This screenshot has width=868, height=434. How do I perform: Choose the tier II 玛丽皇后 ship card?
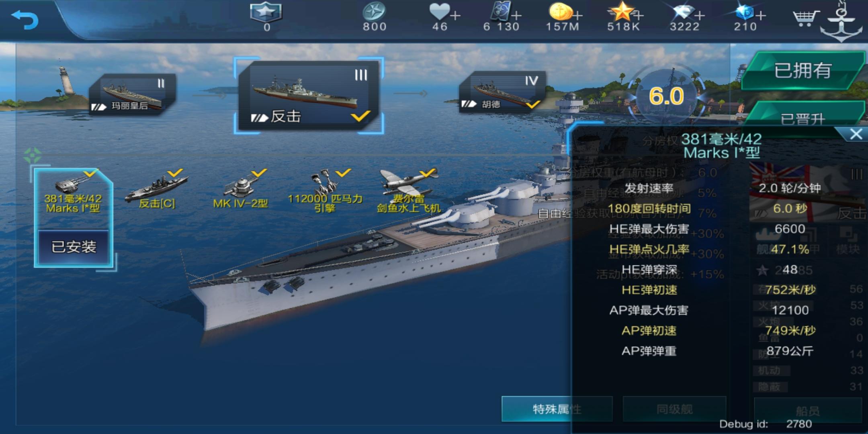click(x=132, y=94)
